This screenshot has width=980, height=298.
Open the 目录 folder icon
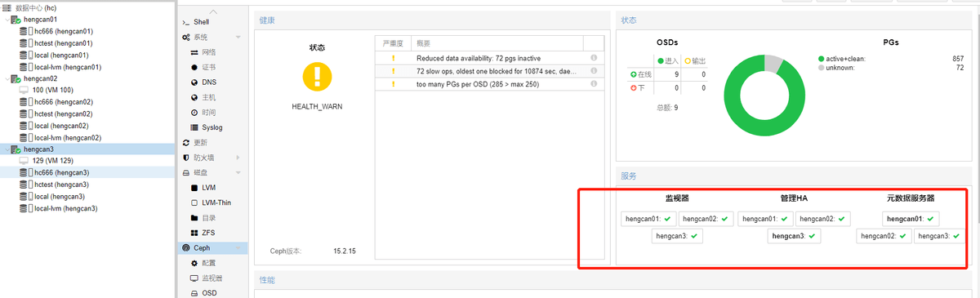tap(194, 218)
